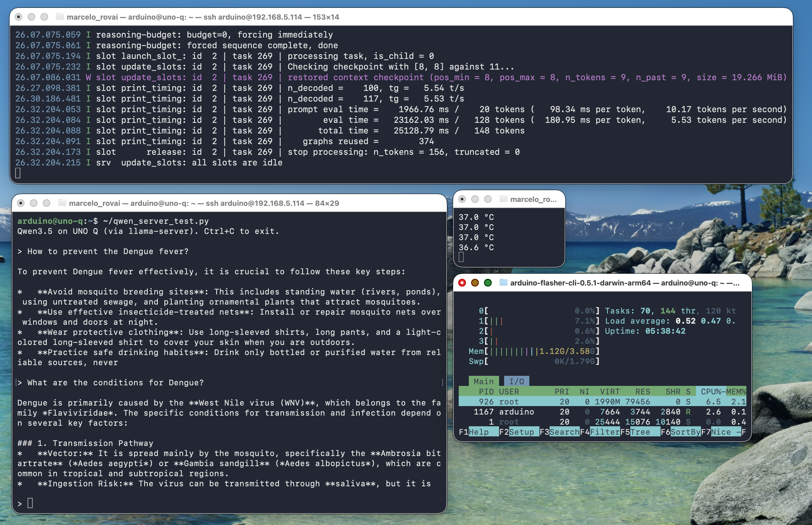Click the Mem usage meter showing 1.12G/3.58G
812x525 pixels.
(x=534, y=351)
